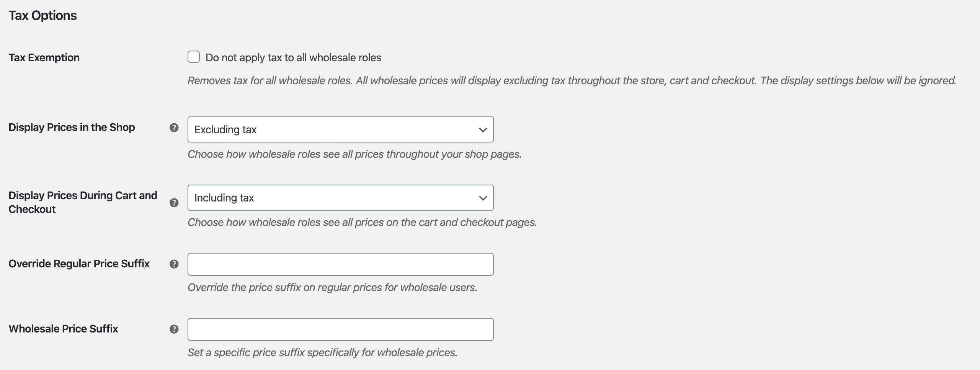Focus the Wholesale Price Suffix text field

pos(340,329)
